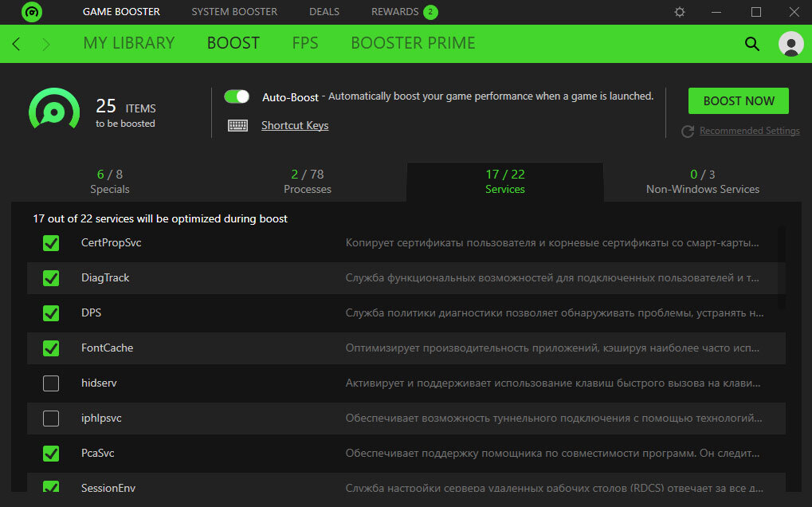This screenshot has width=812, height=507.
Task: Go back with the left arrow
Action: coord(17,44)
